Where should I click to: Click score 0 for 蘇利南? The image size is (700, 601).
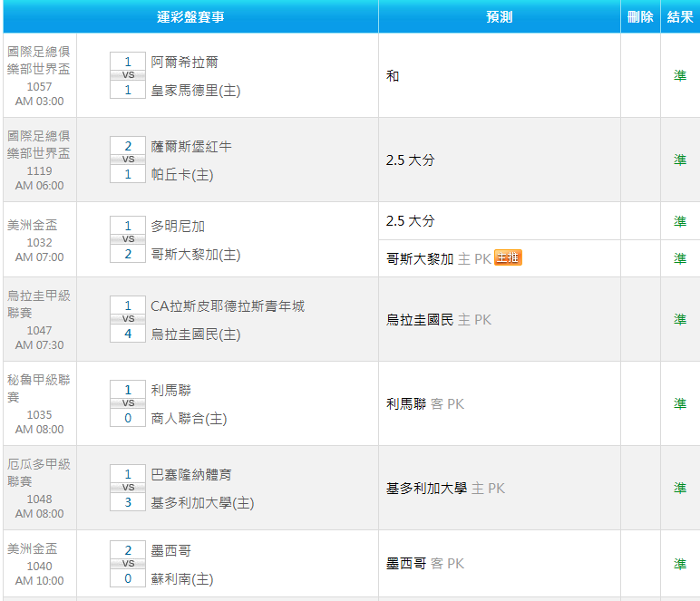[128, 578]
